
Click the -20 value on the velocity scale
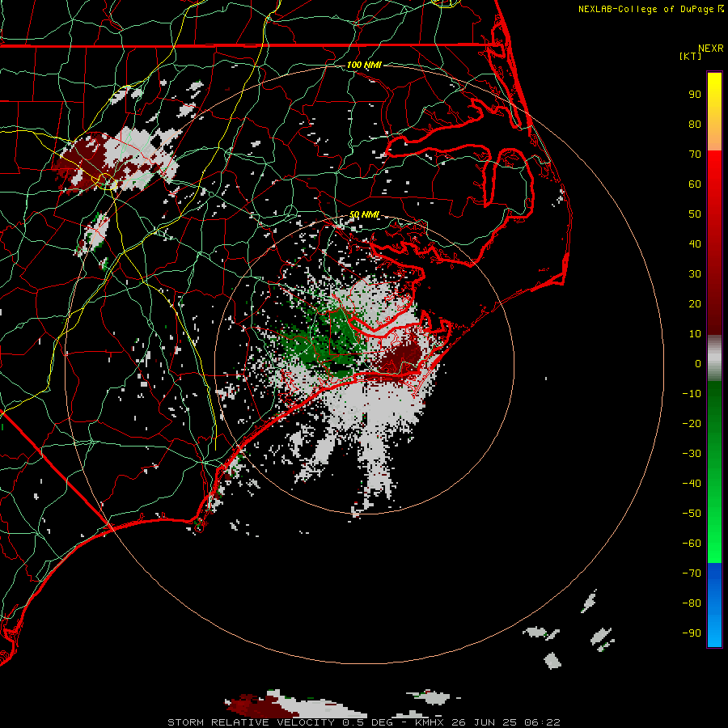pos(692,424)
